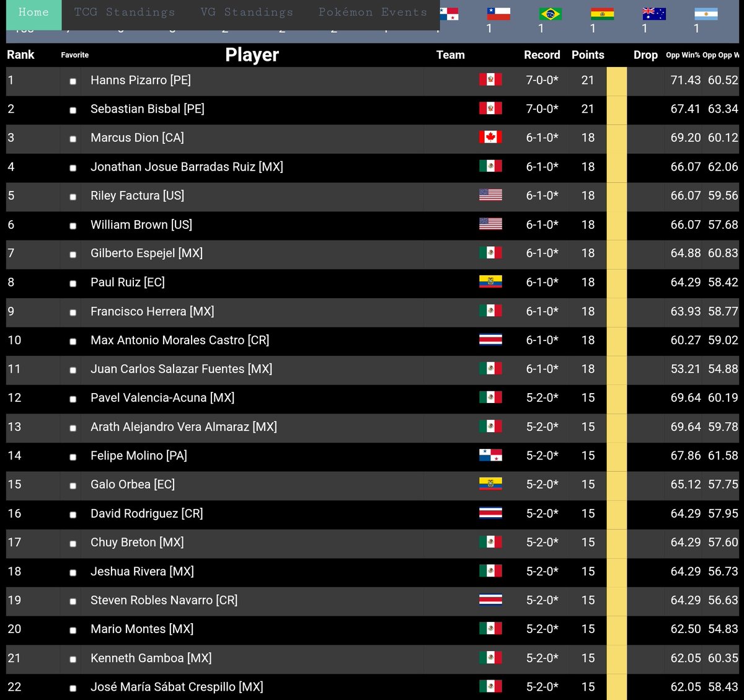Click Costa Rica flag for David Rodriguez
Screen dimensions: 744x700
pyautogui.click(x=490, y=513)
